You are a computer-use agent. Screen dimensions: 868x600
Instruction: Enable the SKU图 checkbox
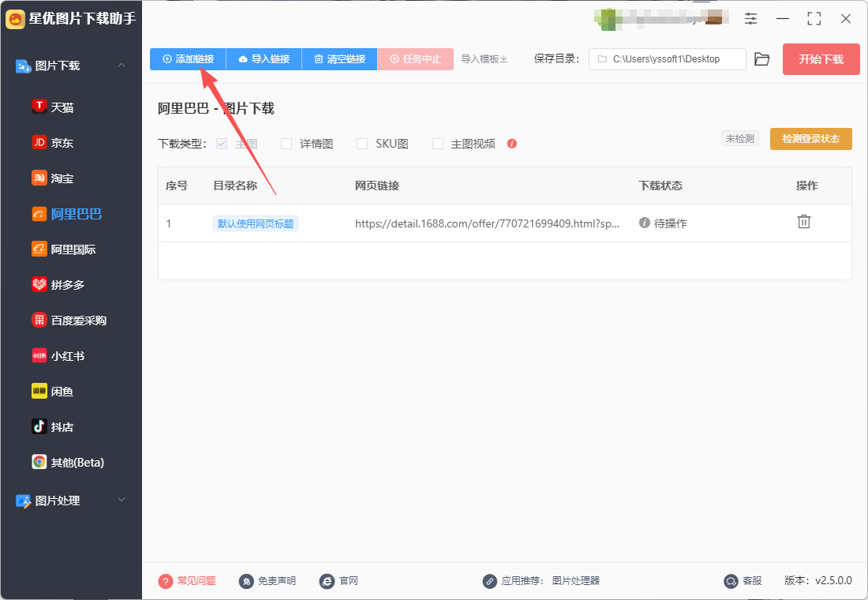(x=362, y=144)
